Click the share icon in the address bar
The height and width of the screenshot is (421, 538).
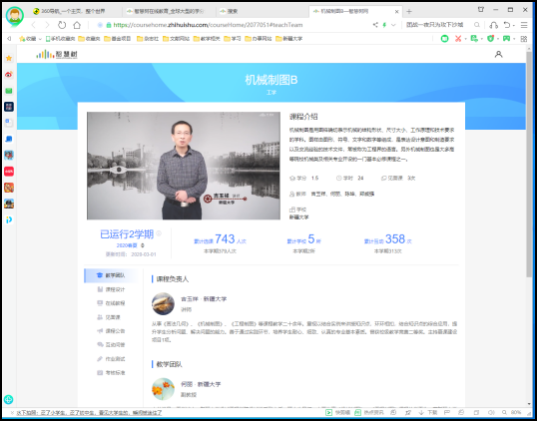[x=375, y=25]
